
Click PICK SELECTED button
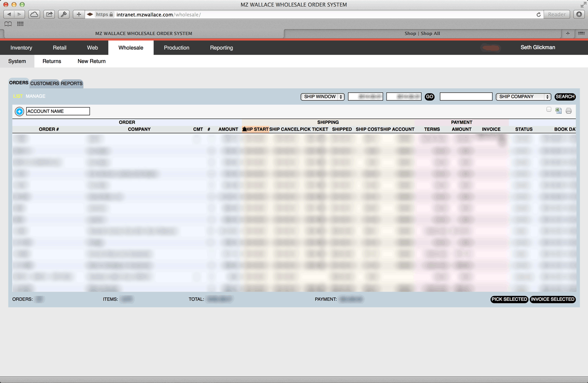coord(509,299)
